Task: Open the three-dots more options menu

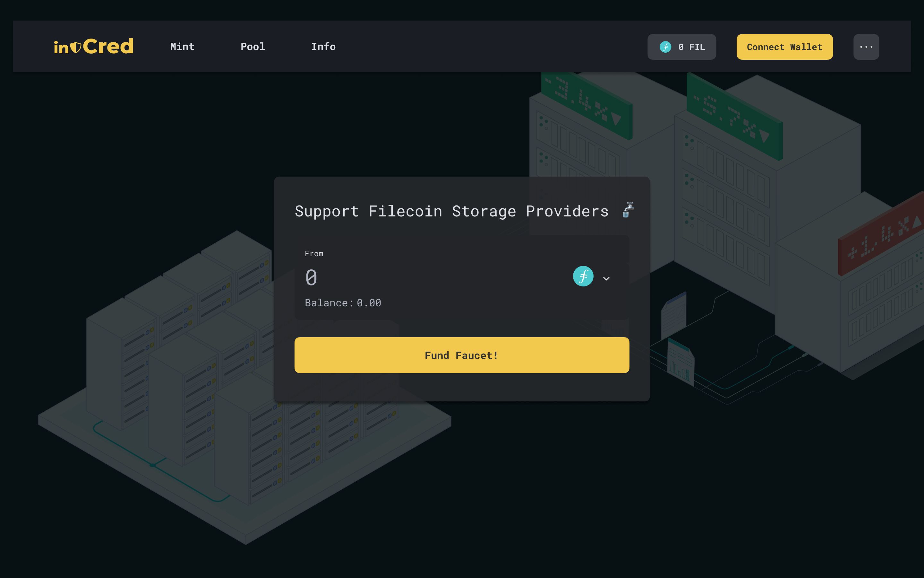Action: [x=866, y=47]
